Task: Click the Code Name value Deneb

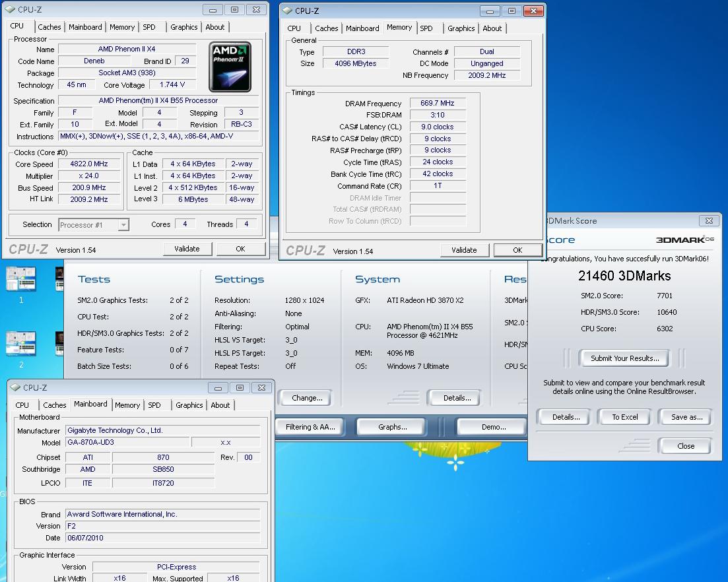Action: pyautogui.click(x=94, y=61)
